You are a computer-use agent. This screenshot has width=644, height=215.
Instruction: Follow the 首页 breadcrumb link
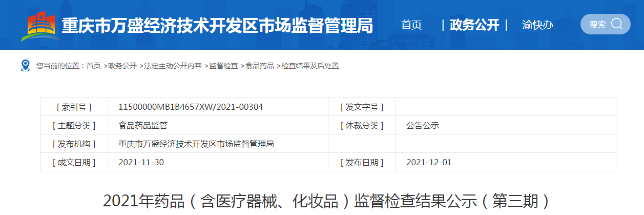point(93,66)
